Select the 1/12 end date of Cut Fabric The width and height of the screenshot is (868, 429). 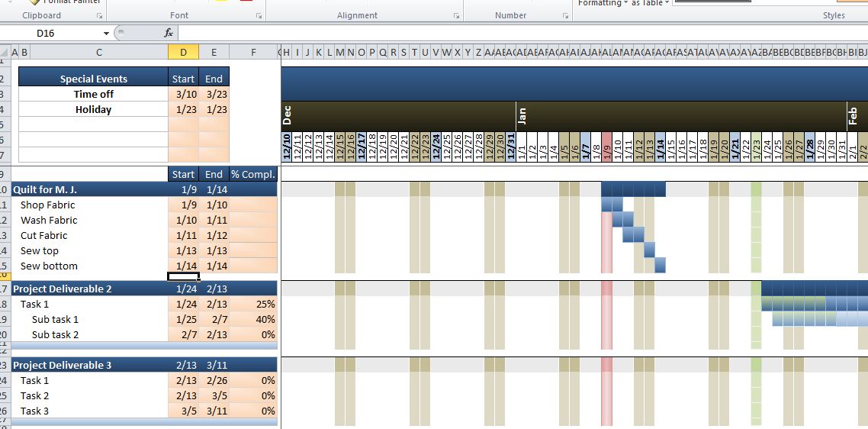click(x=214, y=236)
